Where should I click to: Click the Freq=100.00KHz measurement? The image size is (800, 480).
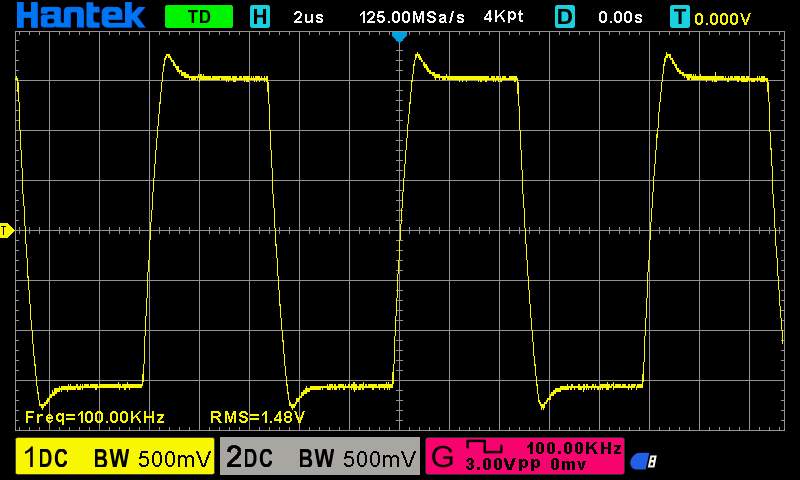[x=95, y=417]
